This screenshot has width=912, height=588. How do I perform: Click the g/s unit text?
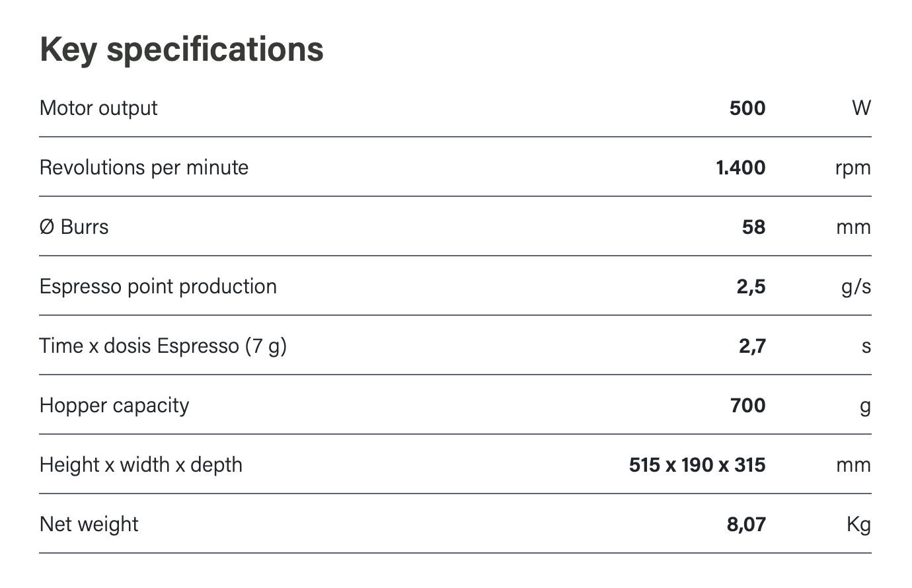856,287
